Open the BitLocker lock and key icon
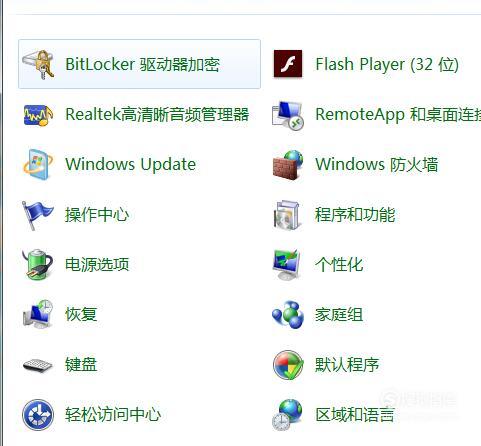This screenshot has width=481, height=446. pyautogui.click(x=38, y=64)
